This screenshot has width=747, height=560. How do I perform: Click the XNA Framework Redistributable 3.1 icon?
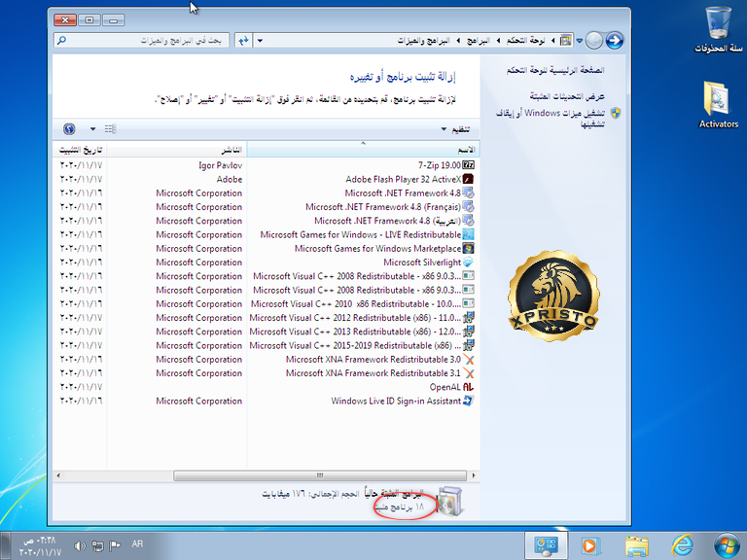coord(468,373)
